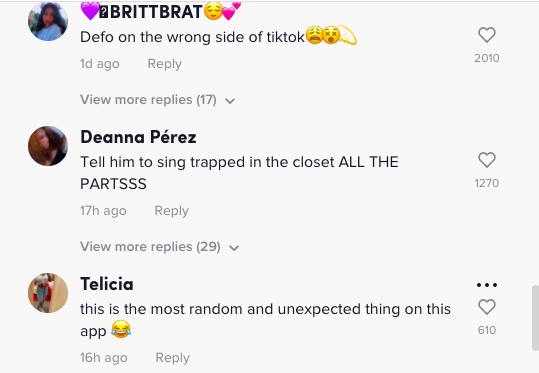Open the three-dot menu on Telicia's comment
Viewport: 539px width, 373px height.
pos(487,285)
